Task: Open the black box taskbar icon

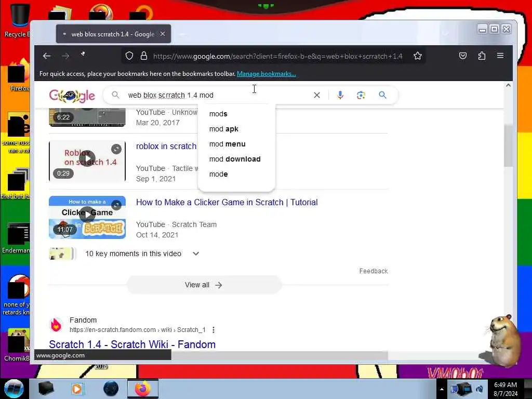Action: tap(46, 389)
